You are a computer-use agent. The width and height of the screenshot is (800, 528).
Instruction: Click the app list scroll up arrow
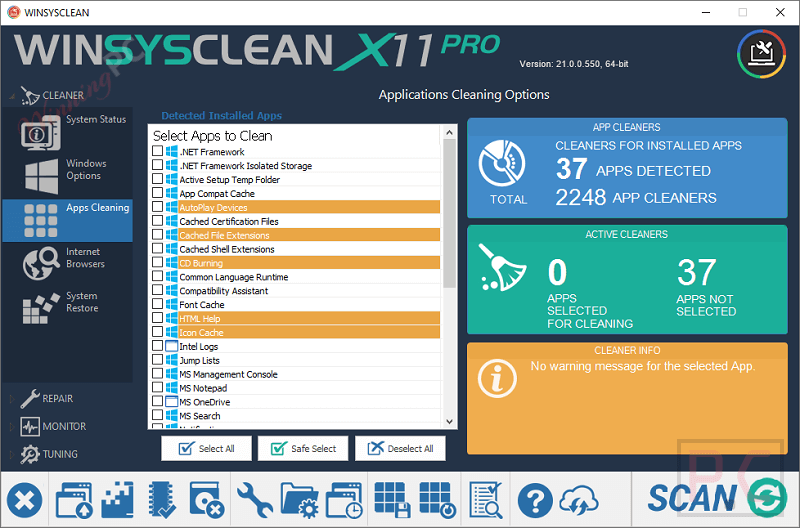(449, 133)
